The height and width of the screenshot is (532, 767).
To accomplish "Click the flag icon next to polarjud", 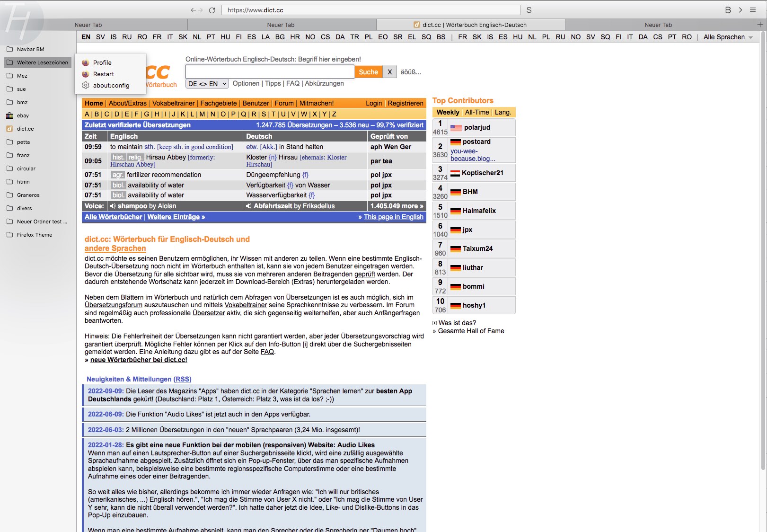I will pos(456,128).
